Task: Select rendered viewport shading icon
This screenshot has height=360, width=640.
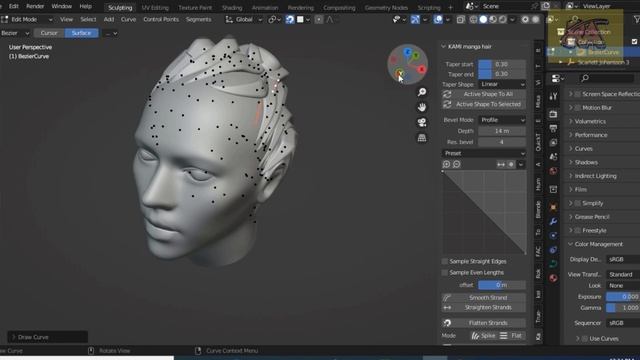Action: click(x=503, y=20)
